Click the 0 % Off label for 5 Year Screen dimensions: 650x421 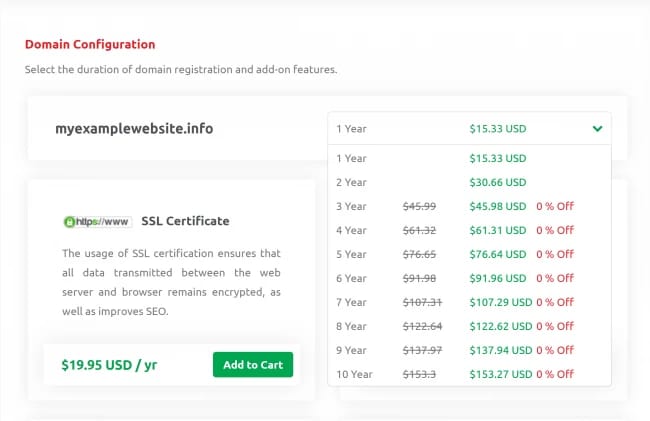click(555, 254)
